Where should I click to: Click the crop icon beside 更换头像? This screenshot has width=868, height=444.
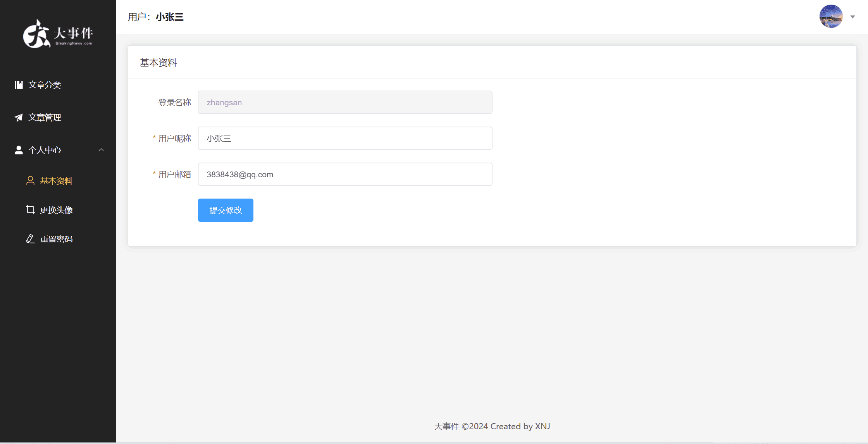tap(30, 210)
